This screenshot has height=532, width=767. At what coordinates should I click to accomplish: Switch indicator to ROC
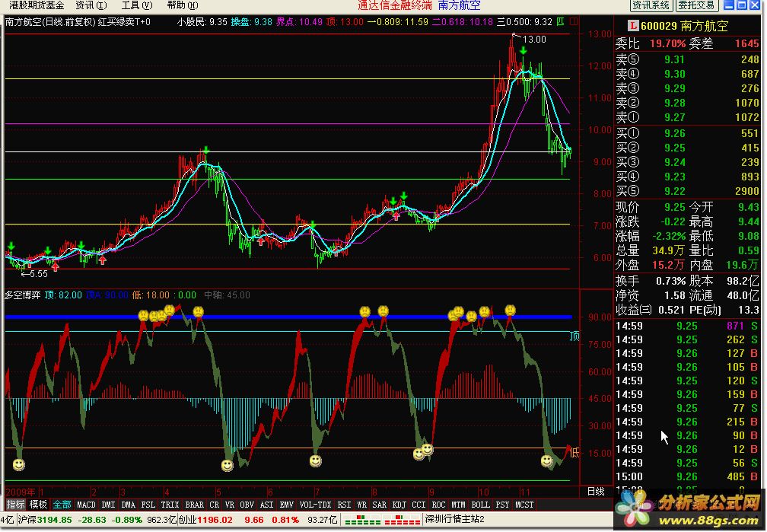[x=438, y=505]
